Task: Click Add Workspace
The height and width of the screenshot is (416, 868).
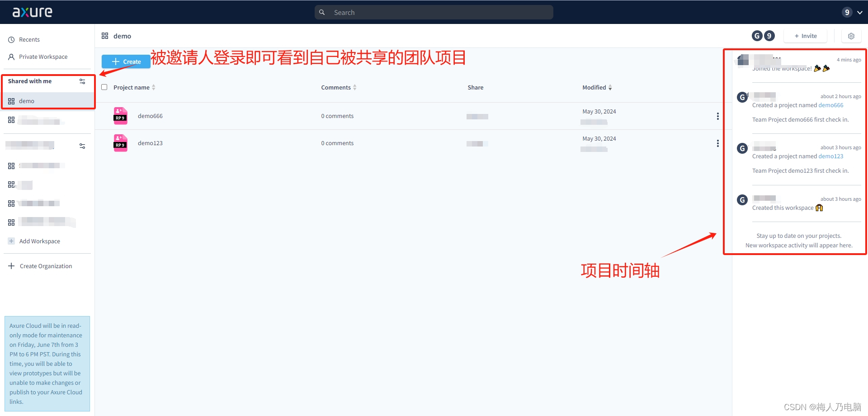Action: pos(40,241)
